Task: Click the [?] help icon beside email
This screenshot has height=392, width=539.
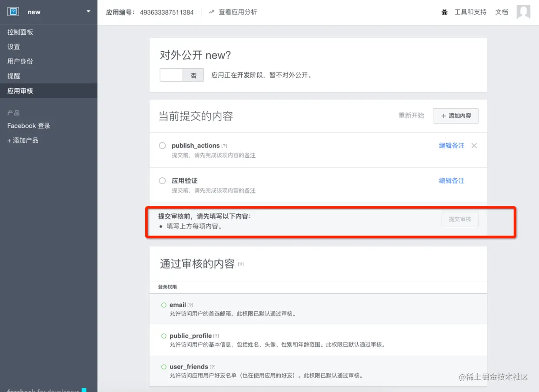Action: click(190, 305)
